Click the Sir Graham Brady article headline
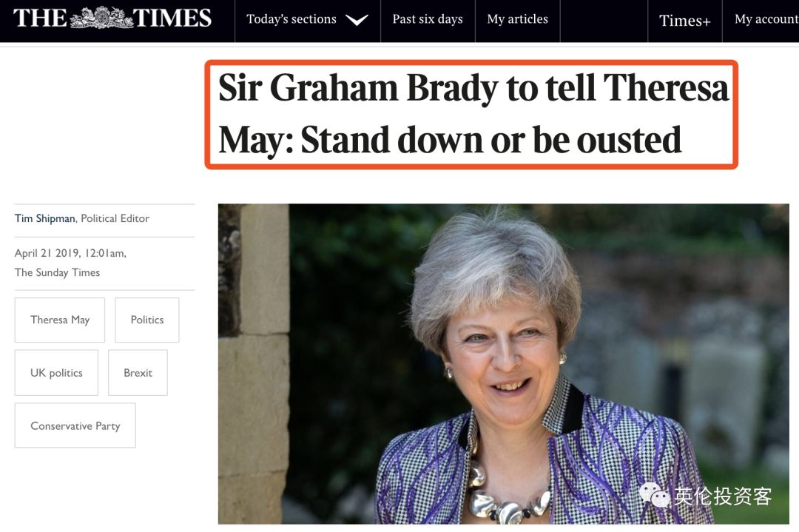Viewport: 799px width, 532px height. point(472,114)
